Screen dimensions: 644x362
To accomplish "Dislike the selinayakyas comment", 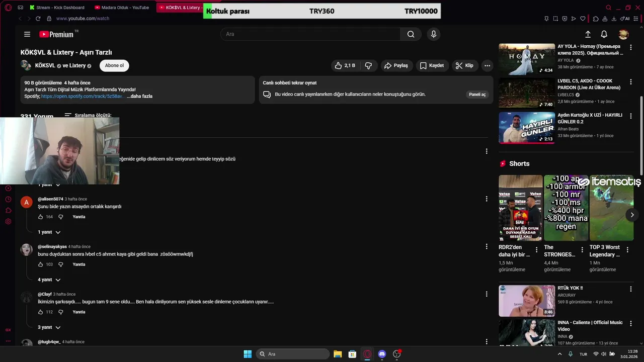I will (61, 264).
